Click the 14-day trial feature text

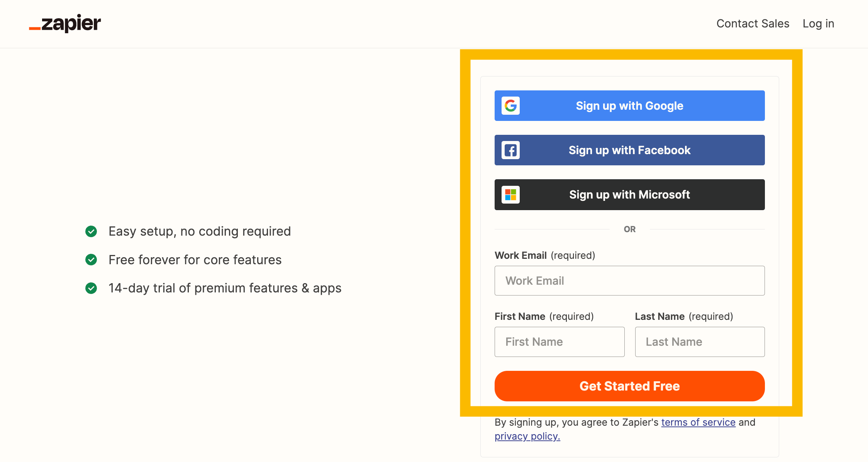225,288
